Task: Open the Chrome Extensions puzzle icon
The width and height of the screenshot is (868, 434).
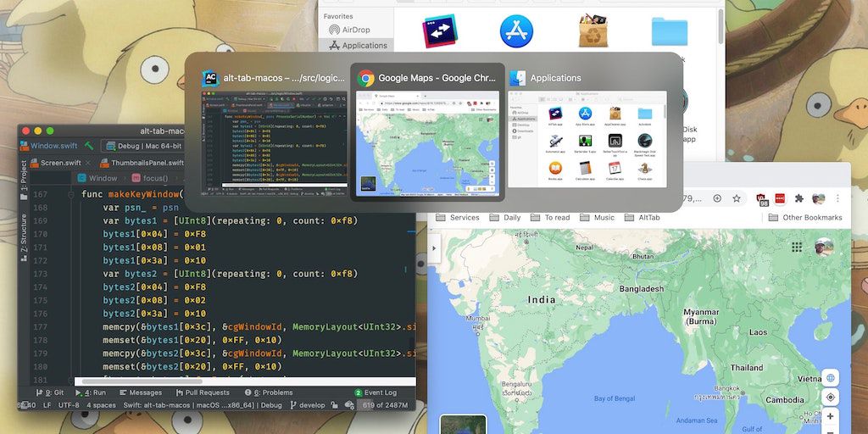Action: pyautogui.click(x=798, y=198)
